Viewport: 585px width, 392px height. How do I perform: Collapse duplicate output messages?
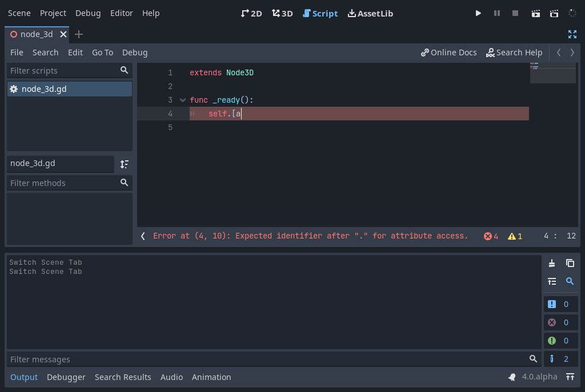[552, 281]
